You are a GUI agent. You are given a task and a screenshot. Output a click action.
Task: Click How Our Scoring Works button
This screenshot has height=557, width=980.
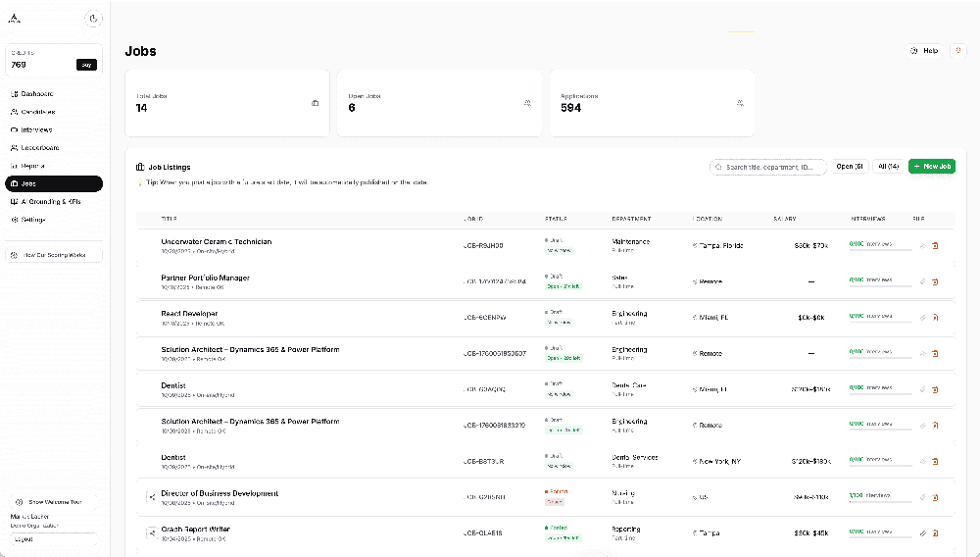[54, 255]
